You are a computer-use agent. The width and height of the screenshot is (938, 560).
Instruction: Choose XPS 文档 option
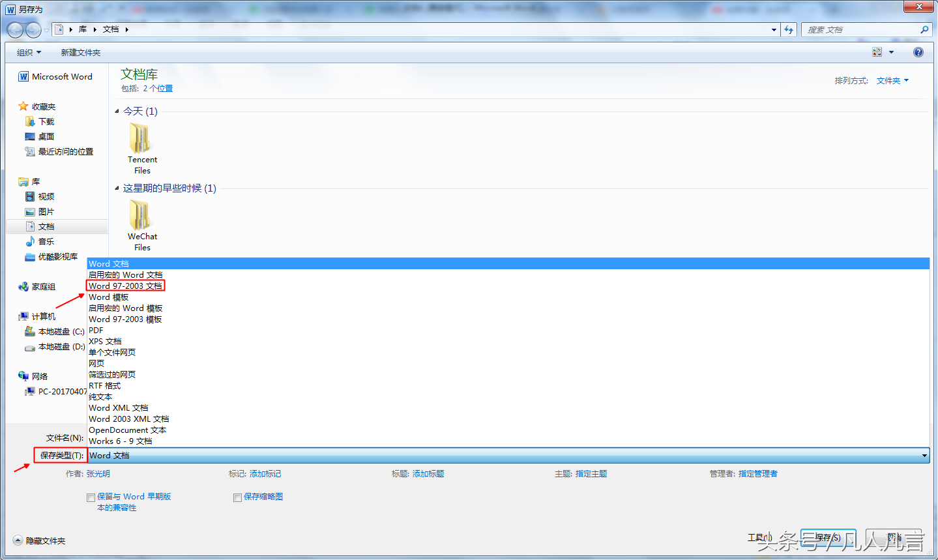pyautogui.click(x=508, y=341)
